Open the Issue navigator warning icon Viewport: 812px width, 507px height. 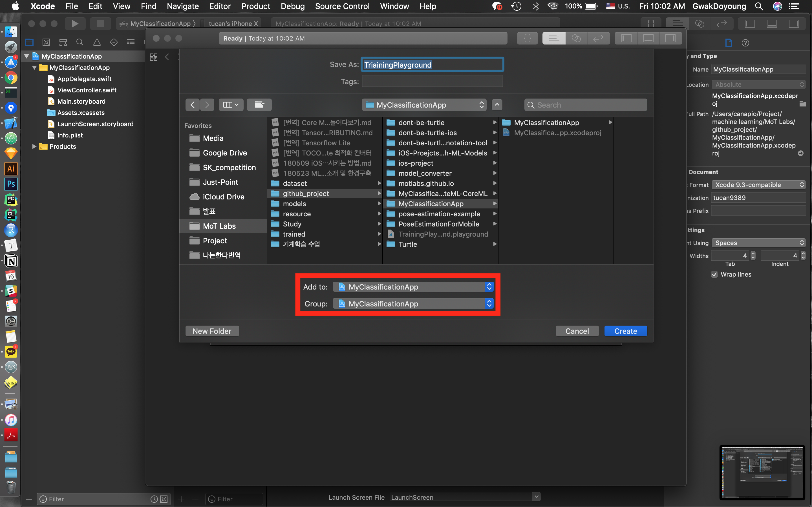tap(97, 42)
